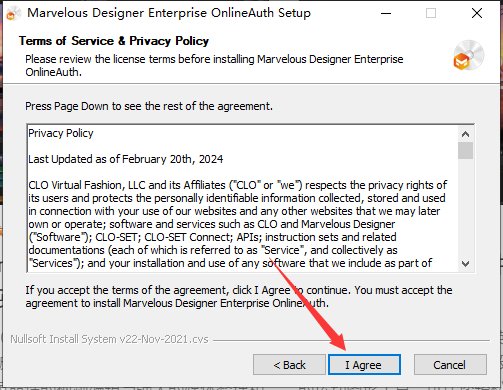Focus the license agreement text box
This screenshot has height=390, width=503.
tap(242, 198)
